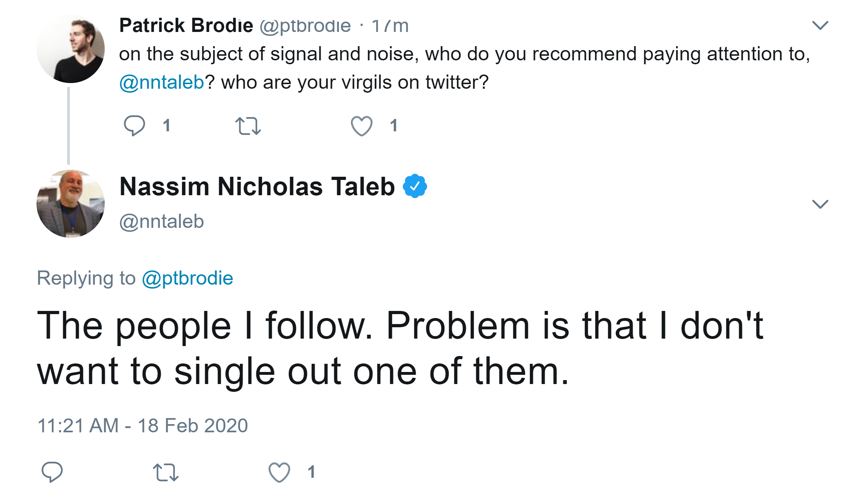The height and width of the screenshot is (504, 864).
Task: Click the @ptbrodie handle beside Patrick Brodie
Action: pos(305,26)
